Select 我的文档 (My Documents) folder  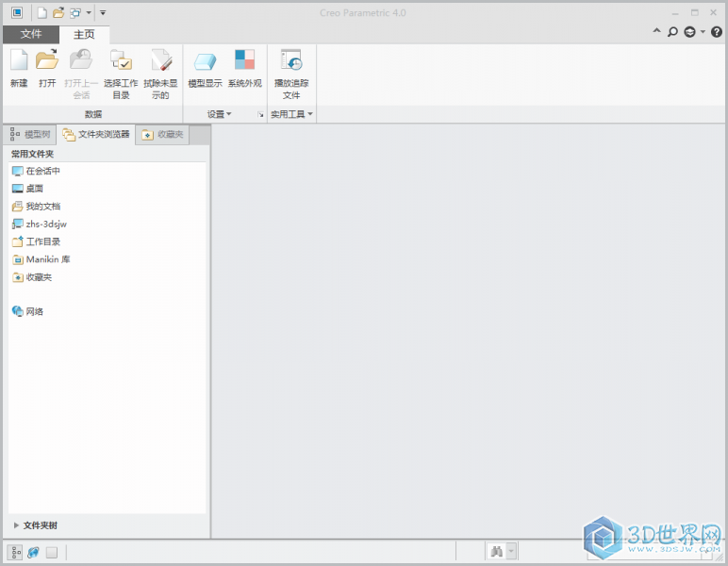point(36,207)
